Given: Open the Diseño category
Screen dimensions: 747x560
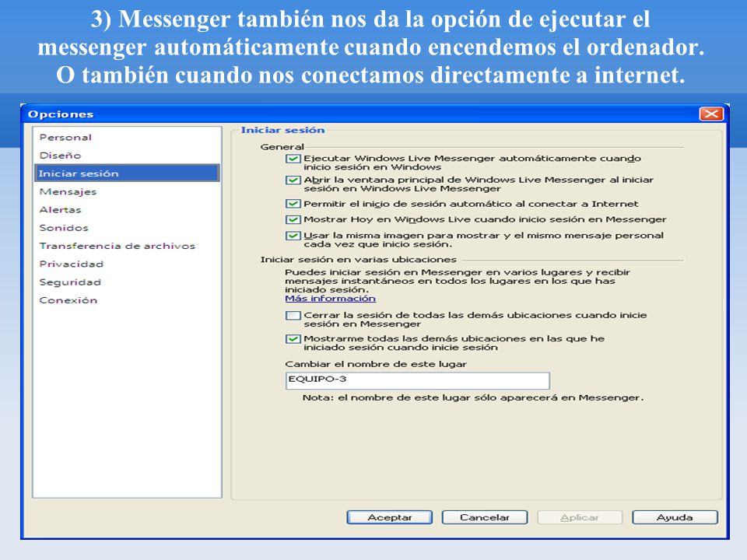Looking at the screenshot, I should [x=60, y=156].
